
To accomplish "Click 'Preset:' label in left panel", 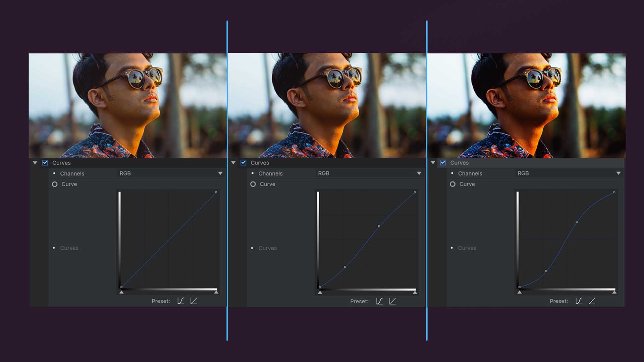I will pyautogui.click(x=161, y=301).
